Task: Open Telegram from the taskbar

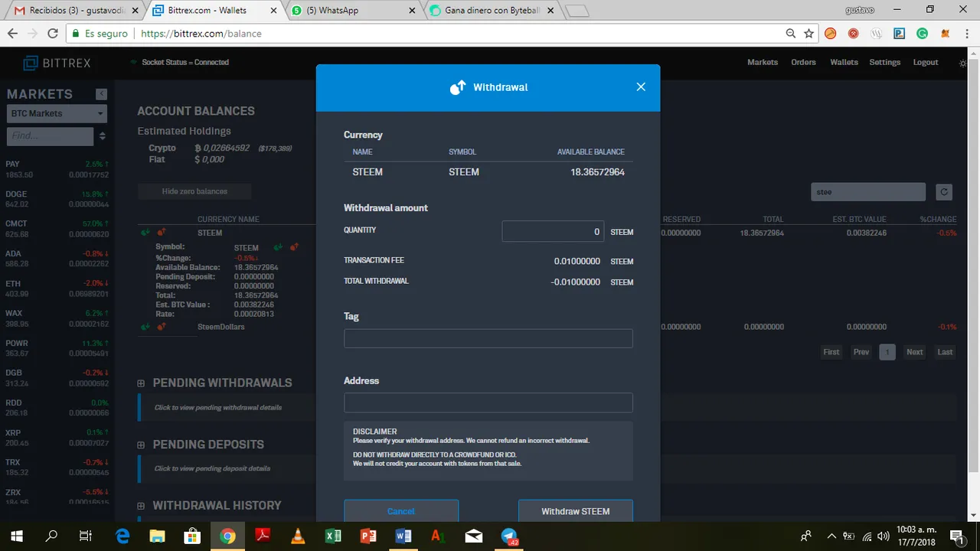Action: tap(509, 536)
